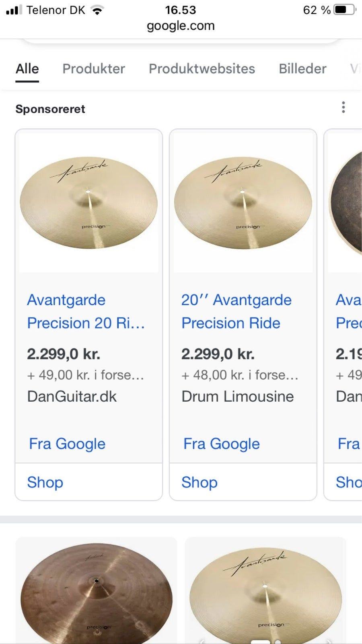Tap the DanGuitar.dk seller name
362x644 pixels.
point(72,396)
